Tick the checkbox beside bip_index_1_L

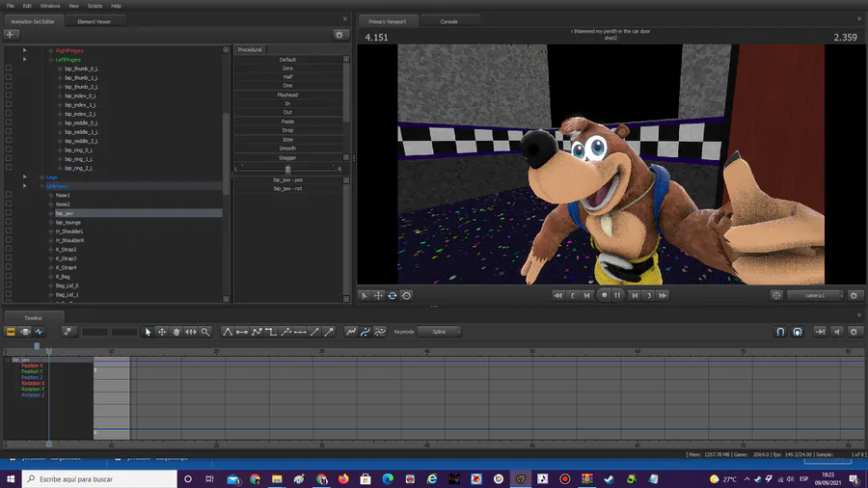pos(9,104)
